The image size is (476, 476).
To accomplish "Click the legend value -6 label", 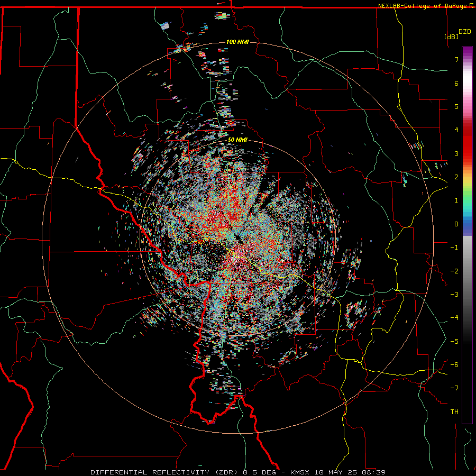I will pos(454,365).
